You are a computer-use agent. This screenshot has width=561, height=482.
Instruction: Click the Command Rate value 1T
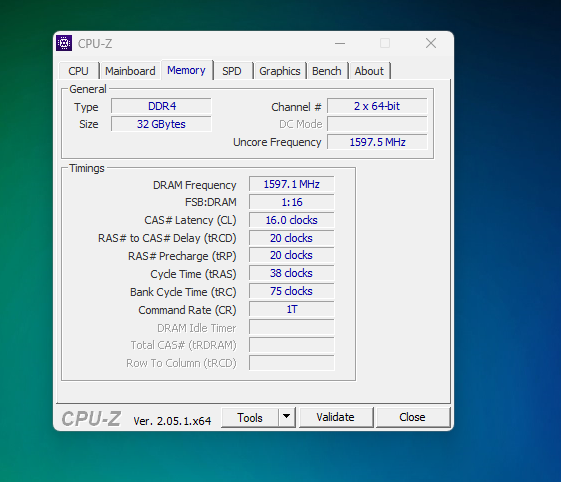click(x=292, y=309)
